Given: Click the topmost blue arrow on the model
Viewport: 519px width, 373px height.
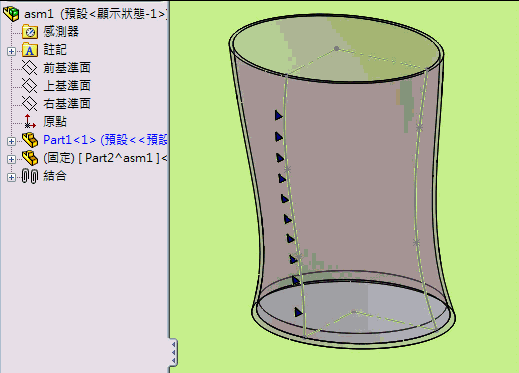Looking at the screenshot, I should click(279, 115).
